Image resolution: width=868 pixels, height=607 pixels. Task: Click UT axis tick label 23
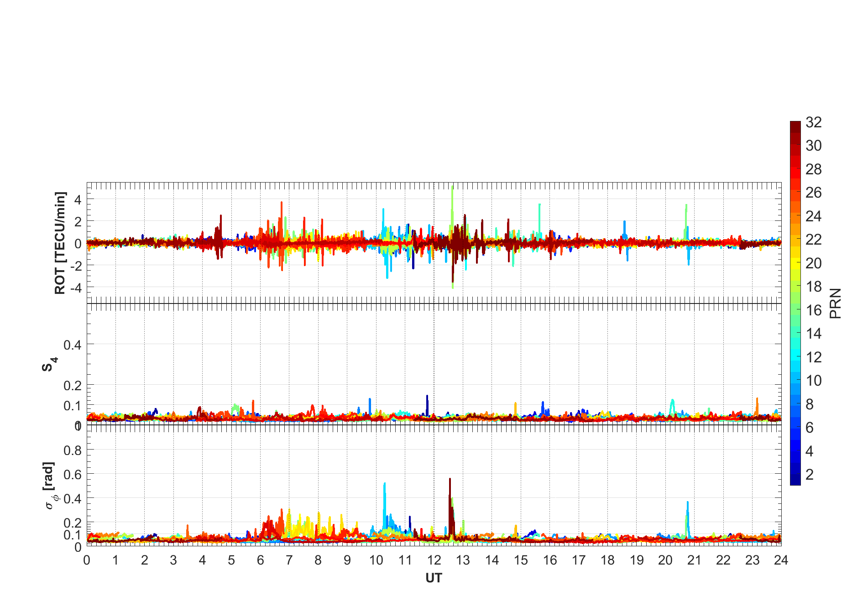coord(752,560)
